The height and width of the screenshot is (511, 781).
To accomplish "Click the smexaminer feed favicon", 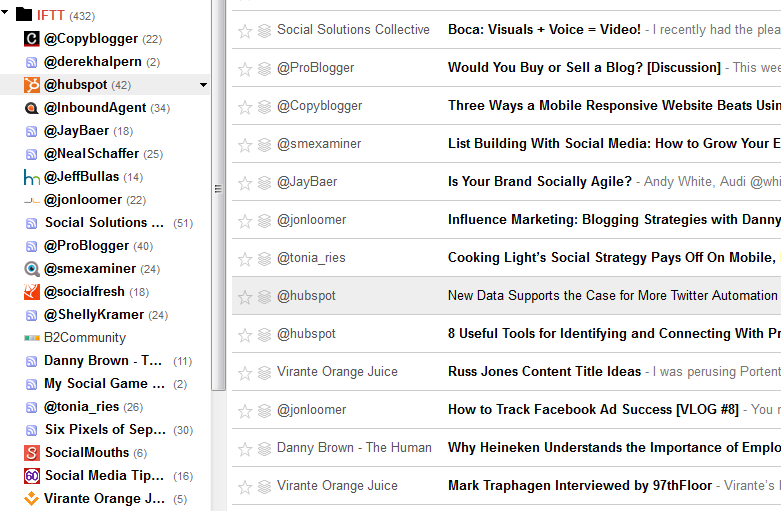I will (x=31, y=269).
